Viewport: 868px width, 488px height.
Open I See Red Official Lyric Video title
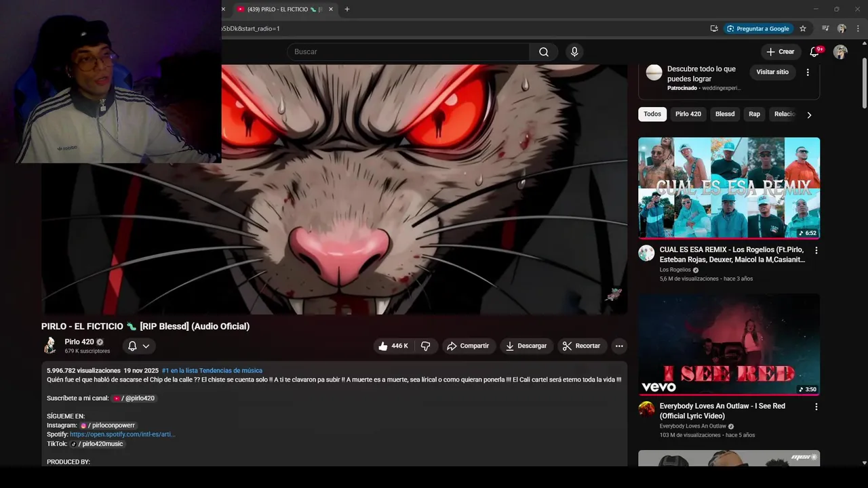tap(722, 411)
